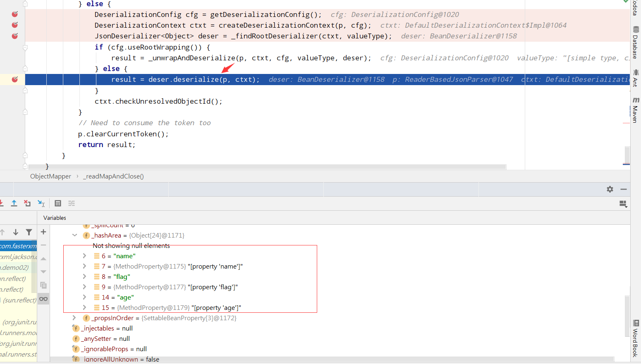Click the Drop Frame icon
Viewport: 641px width, 364px height.
27,203
